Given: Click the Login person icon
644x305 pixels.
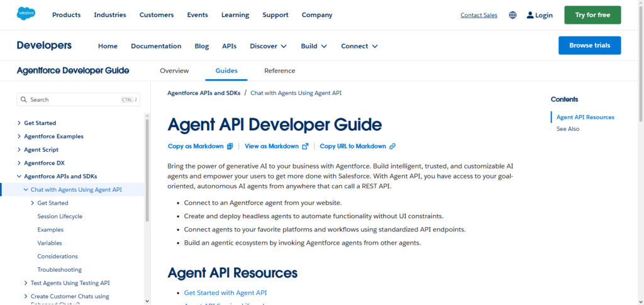Looking at the screenshot, I should tap(530, 15).
